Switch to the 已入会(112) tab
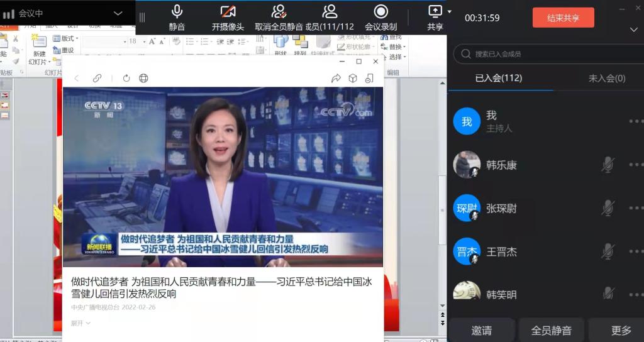This screenshot has width=644, height=342. pos(499,78)
